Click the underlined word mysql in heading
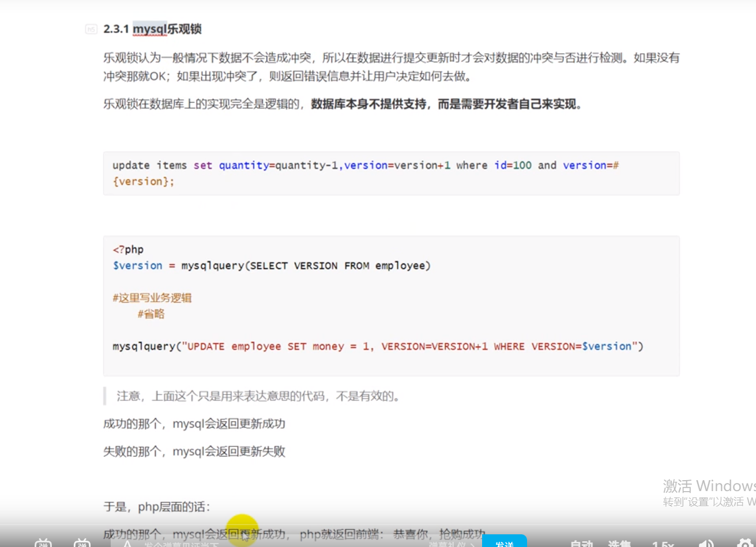The image size is (756, 547). [x=149, y=29]
